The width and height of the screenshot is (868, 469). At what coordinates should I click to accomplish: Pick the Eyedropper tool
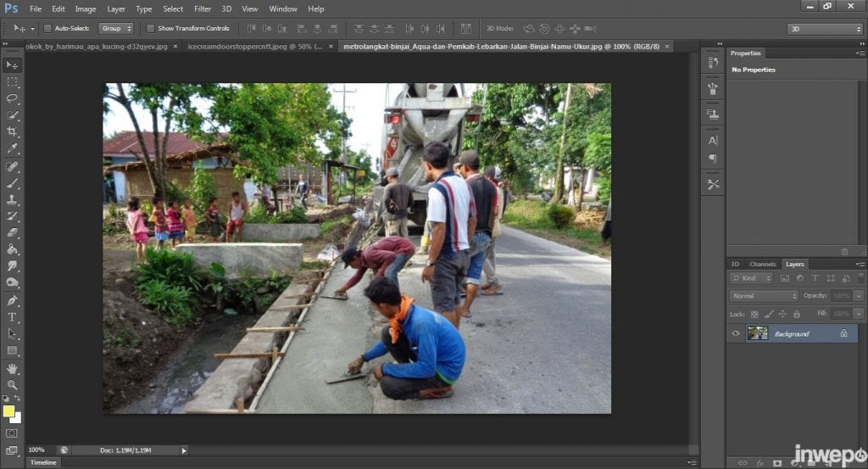point(12,148)
